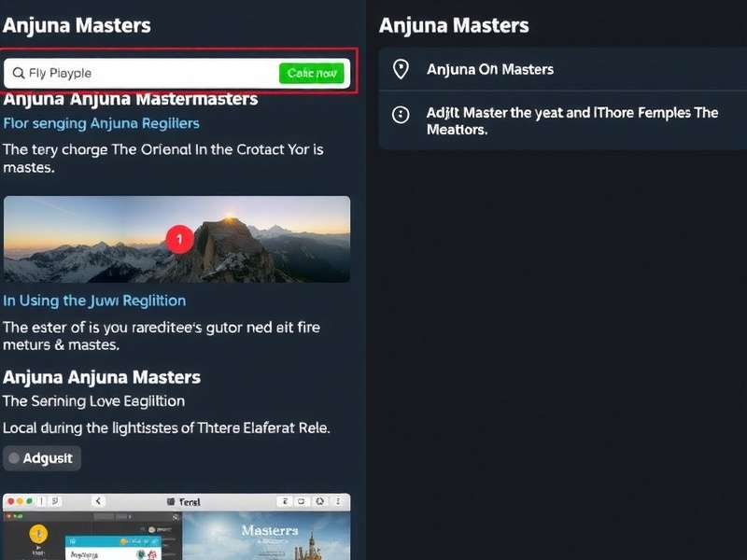Open the three-dot overflow menu in browser toolbar

(x=338, y=500)
